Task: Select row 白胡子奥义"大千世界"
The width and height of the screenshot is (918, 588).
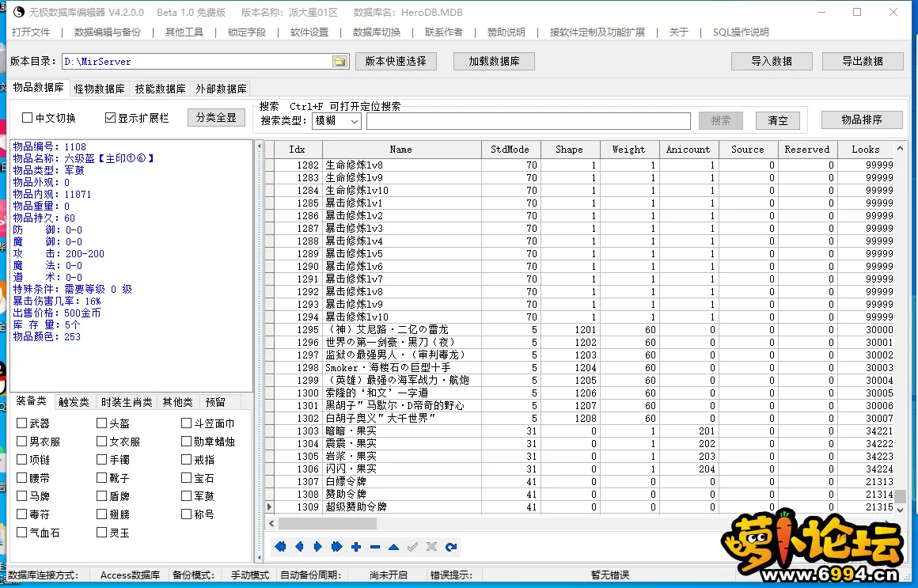Action: pos(584,418)
